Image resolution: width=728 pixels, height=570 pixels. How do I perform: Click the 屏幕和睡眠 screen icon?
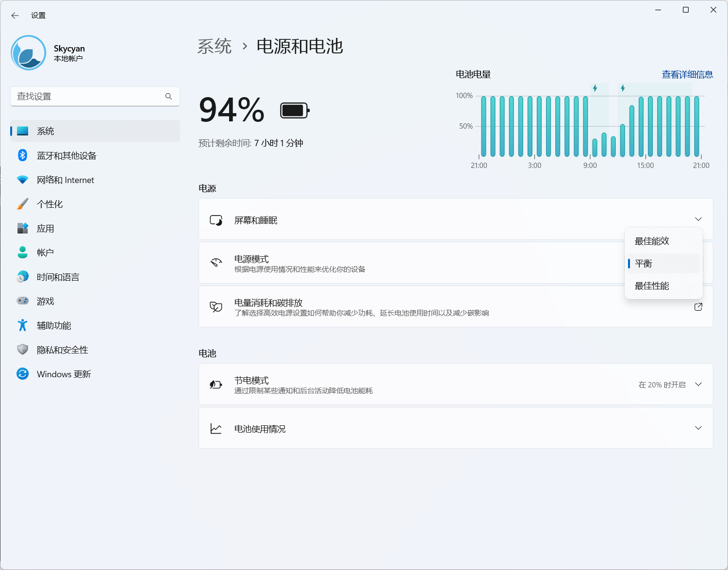tap(216, 220)
